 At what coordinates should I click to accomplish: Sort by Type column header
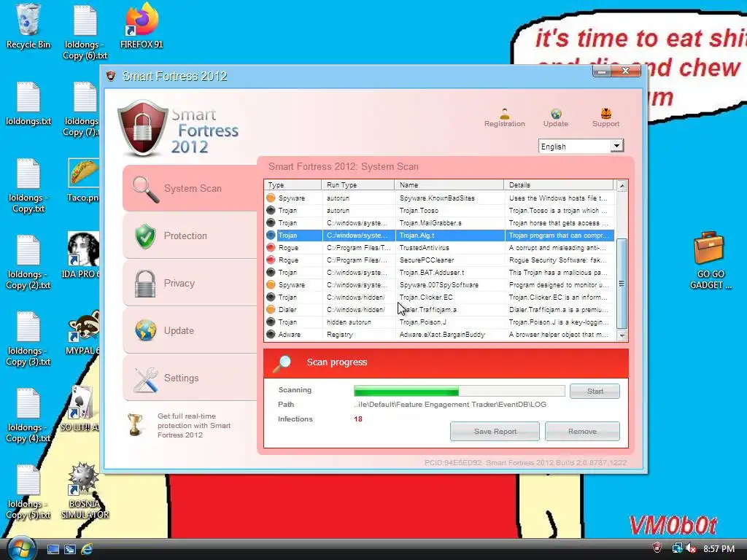click(293, 184)
